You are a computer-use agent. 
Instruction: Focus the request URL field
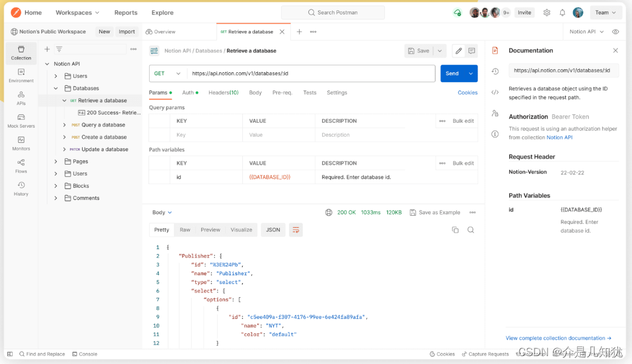pos(311,74)
